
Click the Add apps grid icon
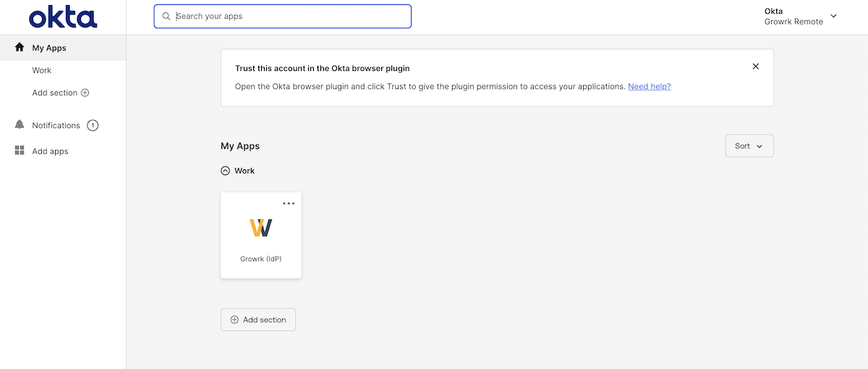click(20, 151)
